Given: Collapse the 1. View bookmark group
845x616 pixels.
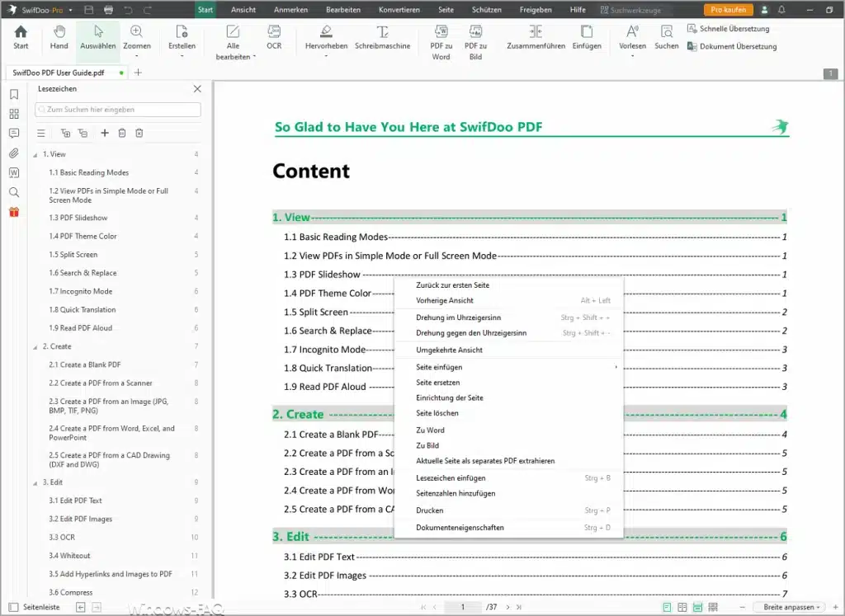Looking at the screenshot, I should 35,154.
